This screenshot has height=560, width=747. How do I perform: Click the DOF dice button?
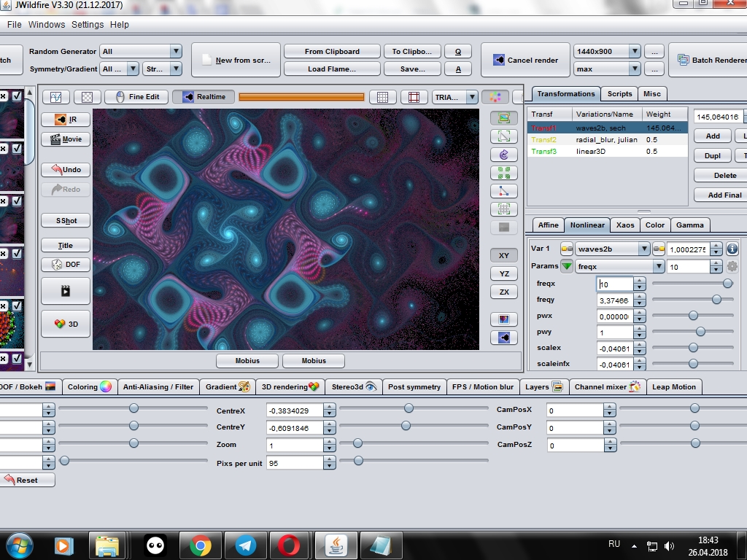click(x=66, y=264)
